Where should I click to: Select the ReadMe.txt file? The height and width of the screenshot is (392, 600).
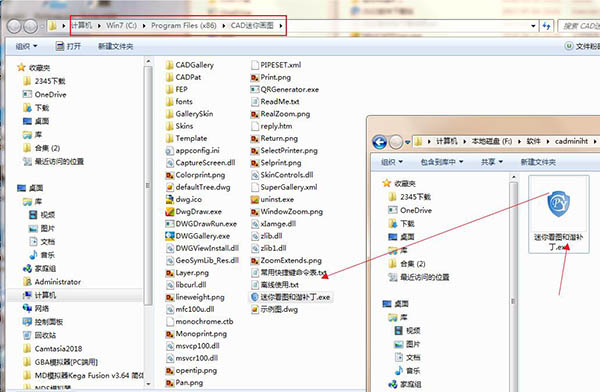point(275,101)
